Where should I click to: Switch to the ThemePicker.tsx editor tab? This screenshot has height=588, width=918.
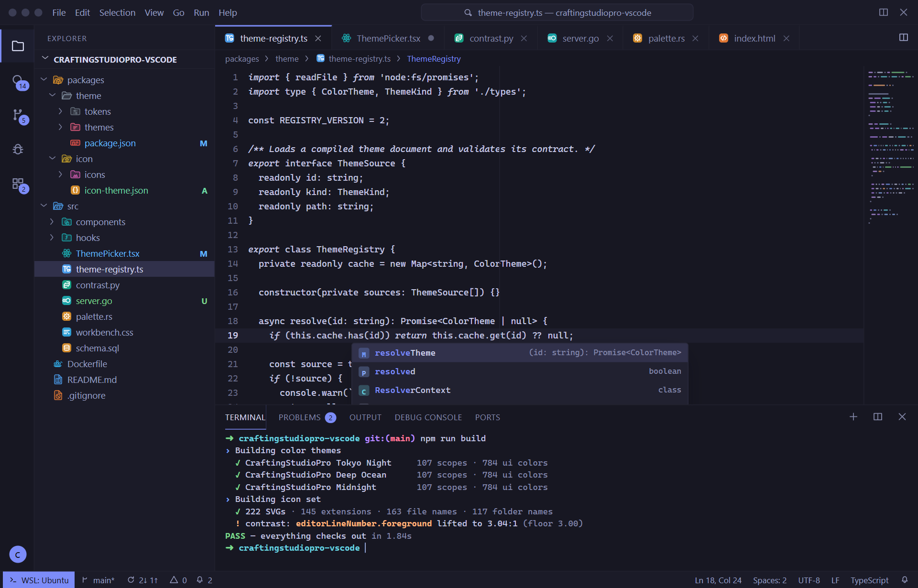388,38
